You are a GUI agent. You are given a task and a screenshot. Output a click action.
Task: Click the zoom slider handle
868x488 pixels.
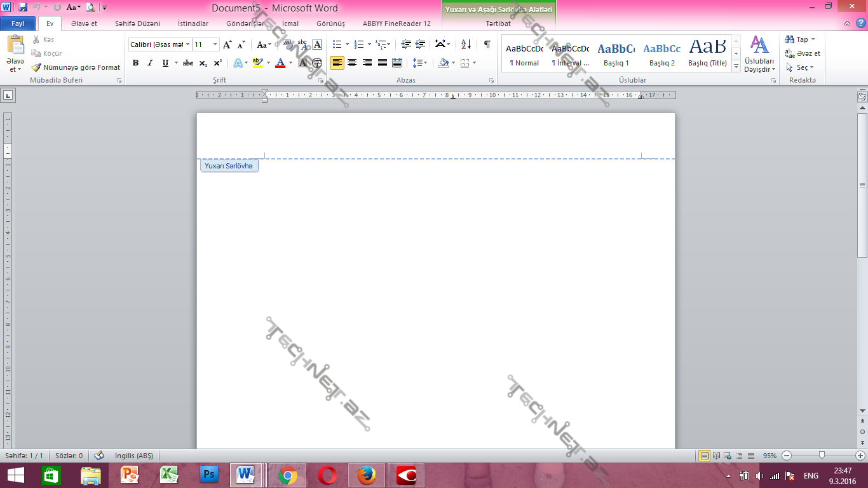(822, 456)
